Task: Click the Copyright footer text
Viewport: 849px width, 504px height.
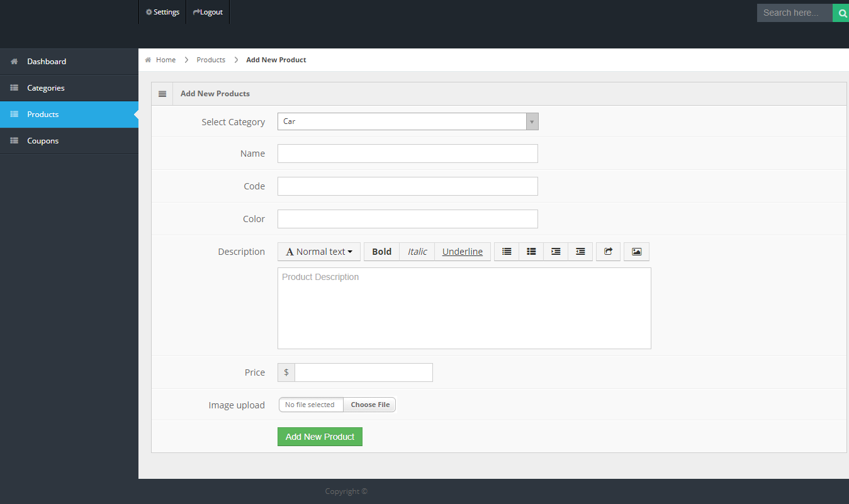Action: (346, 491)
